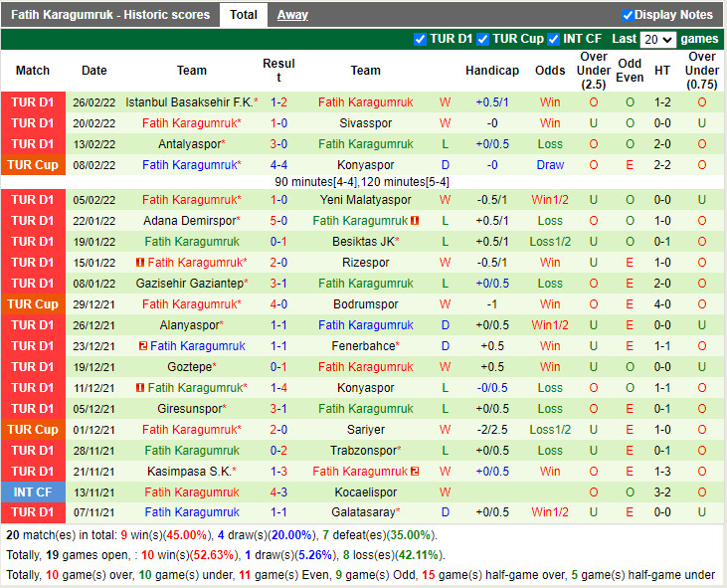Click the 4-3 score versus Kocaelispor
The width and height of the screenshot is (727, 588).
pyautogui.click(x=278, y=492)
